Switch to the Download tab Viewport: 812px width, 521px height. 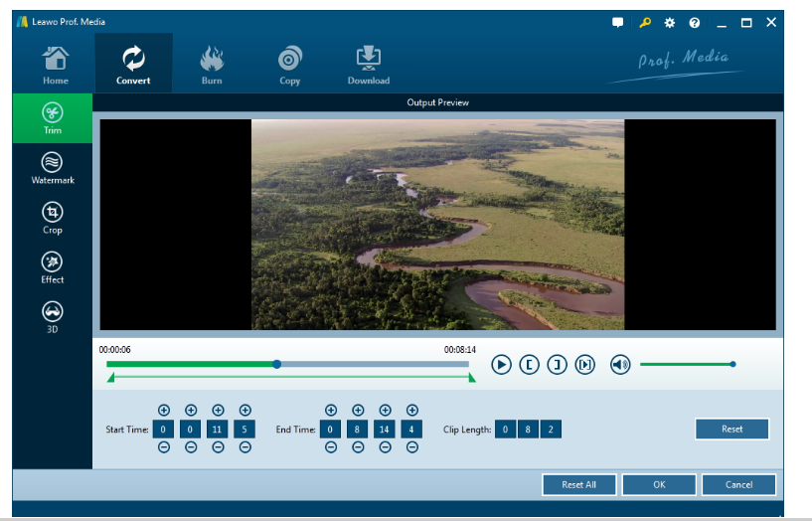point(368,65)
